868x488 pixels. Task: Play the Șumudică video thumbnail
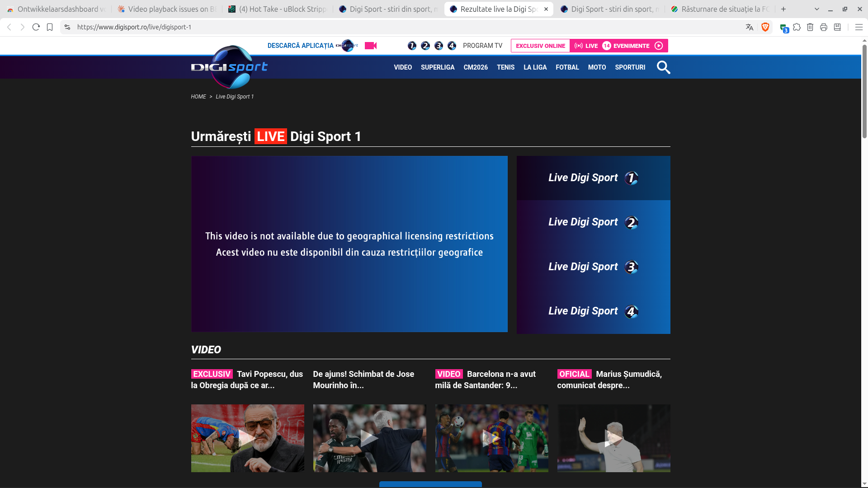613,438
